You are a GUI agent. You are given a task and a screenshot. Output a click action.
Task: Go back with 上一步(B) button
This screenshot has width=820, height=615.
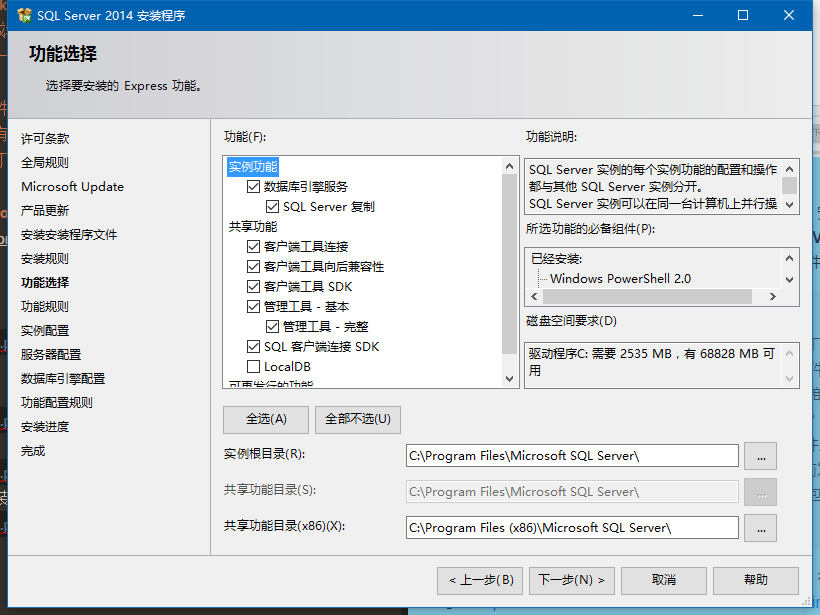click(480, 580)
